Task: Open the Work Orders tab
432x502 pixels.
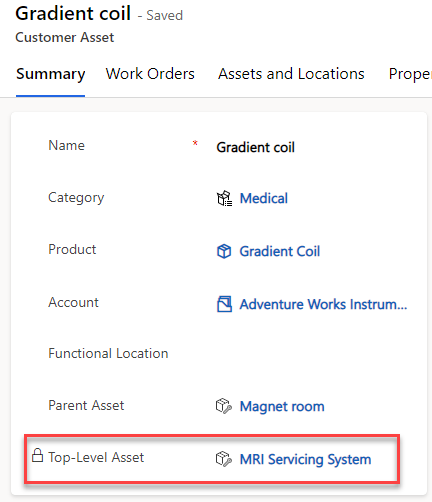Action: (x=150, y=74)
